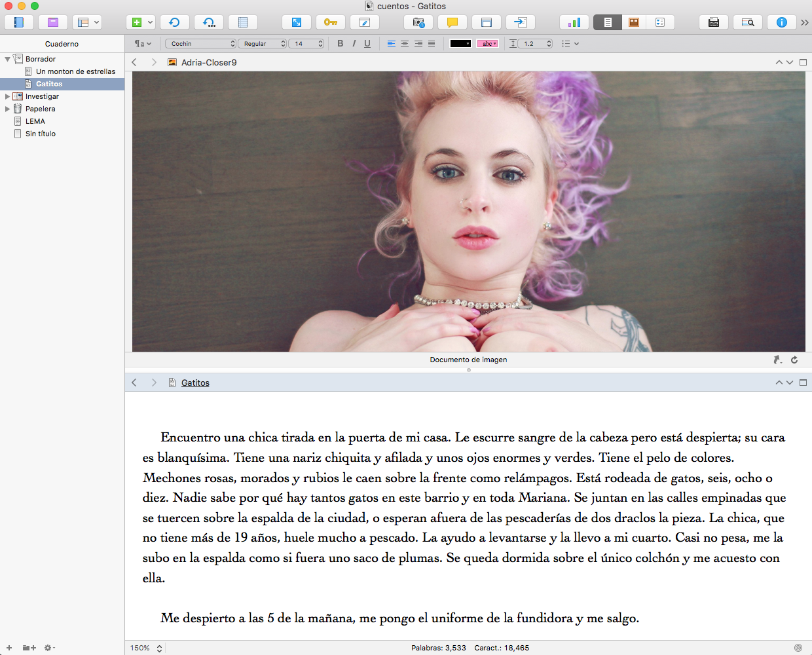Click the typewriter compile icon

(x=714, y=22)
